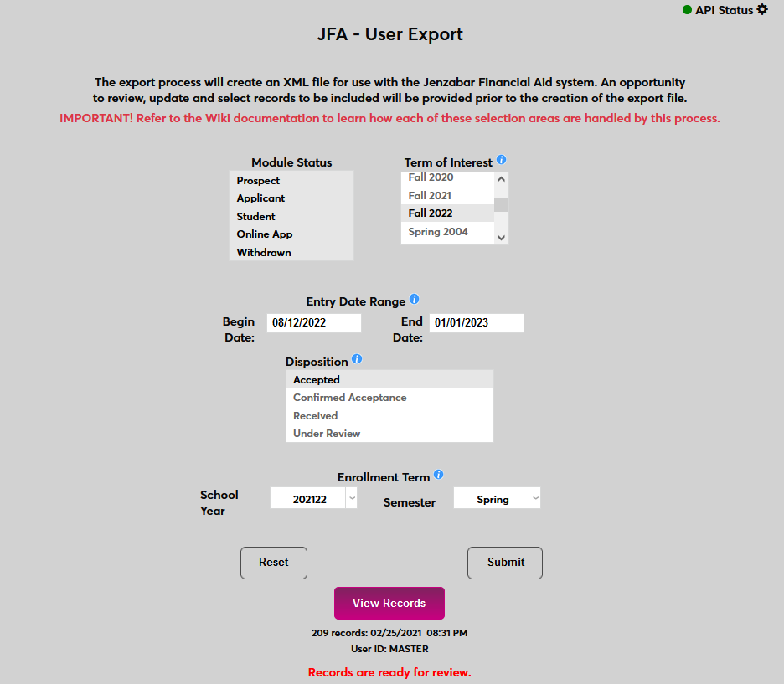
Task: Click the term list scroll up arrow
Action: click(502, 179)
